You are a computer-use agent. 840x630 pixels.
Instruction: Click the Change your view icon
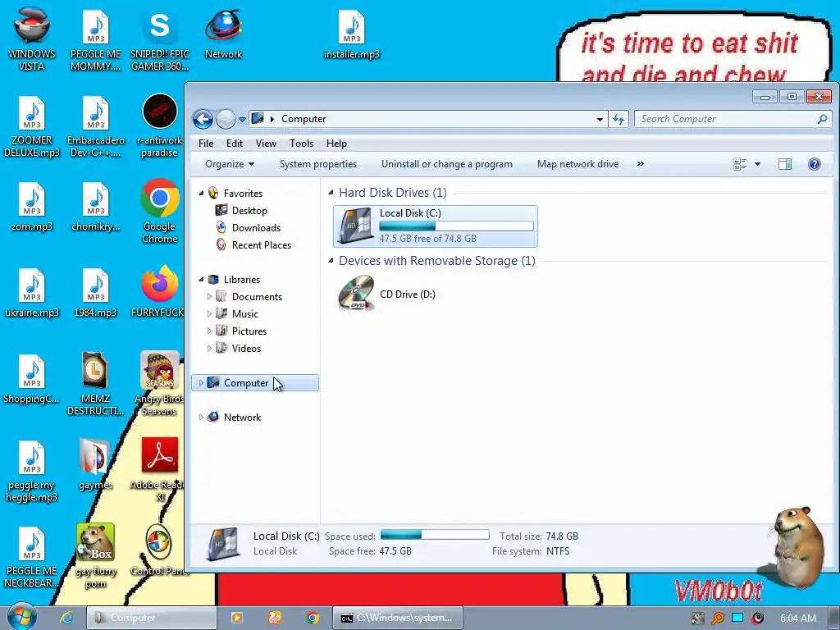pyautogui.click(x=740, y=164)
